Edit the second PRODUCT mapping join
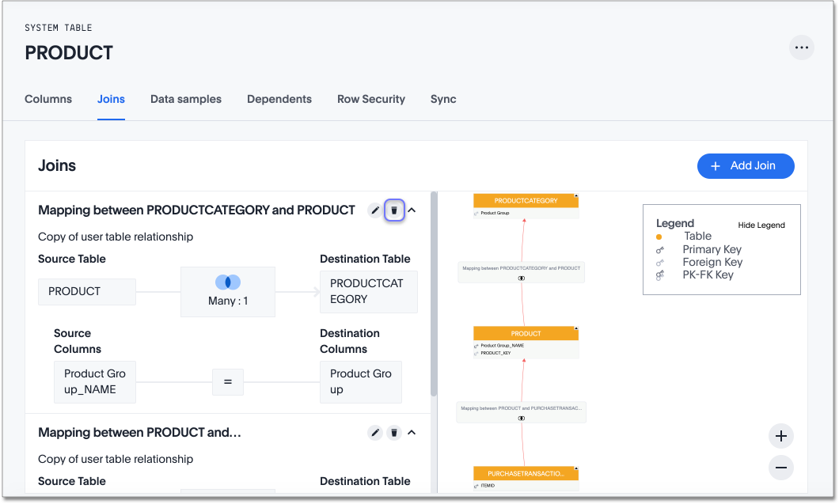839x504 pixels. click(x=375, y=433)
